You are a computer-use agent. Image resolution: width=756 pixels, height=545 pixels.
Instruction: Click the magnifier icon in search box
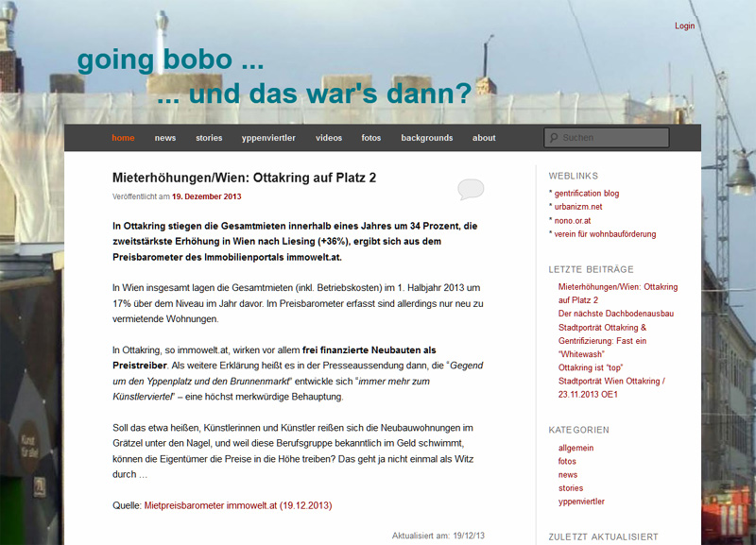tap(554, 138)
